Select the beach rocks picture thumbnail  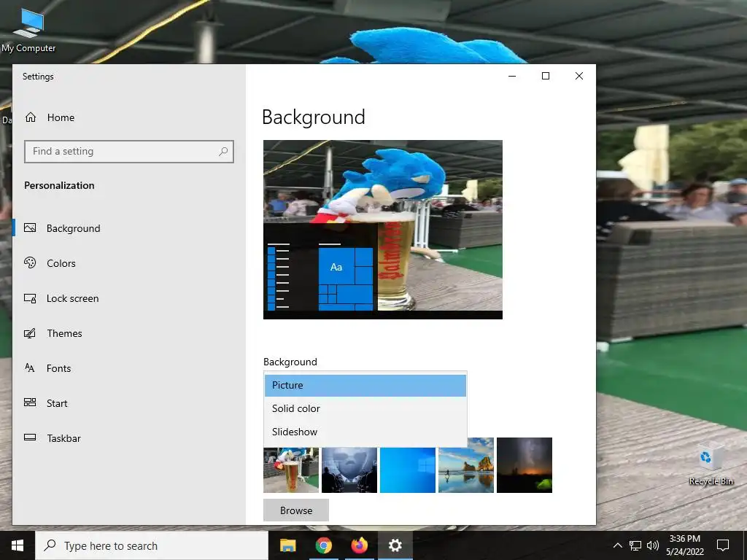tap(466, 465)
